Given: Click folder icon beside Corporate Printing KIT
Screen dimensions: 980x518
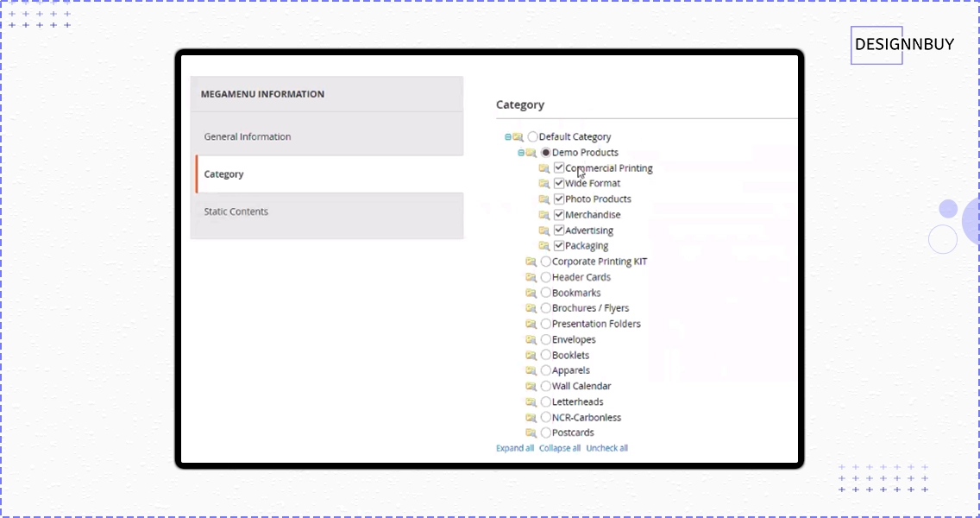Looking at the screenshot, I should pos(531,262).
